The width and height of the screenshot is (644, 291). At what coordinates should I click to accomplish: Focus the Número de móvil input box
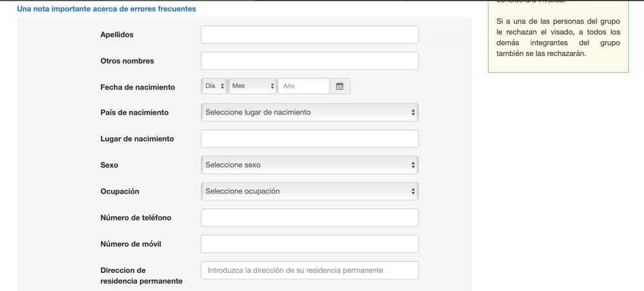[309, 244]
